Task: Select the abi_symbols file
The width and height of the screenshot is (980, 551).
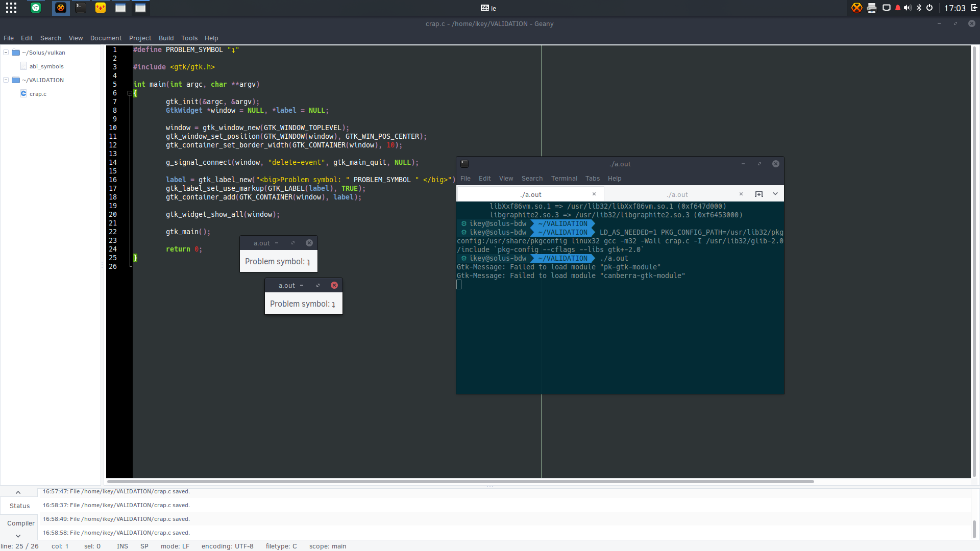Action: 46,66
